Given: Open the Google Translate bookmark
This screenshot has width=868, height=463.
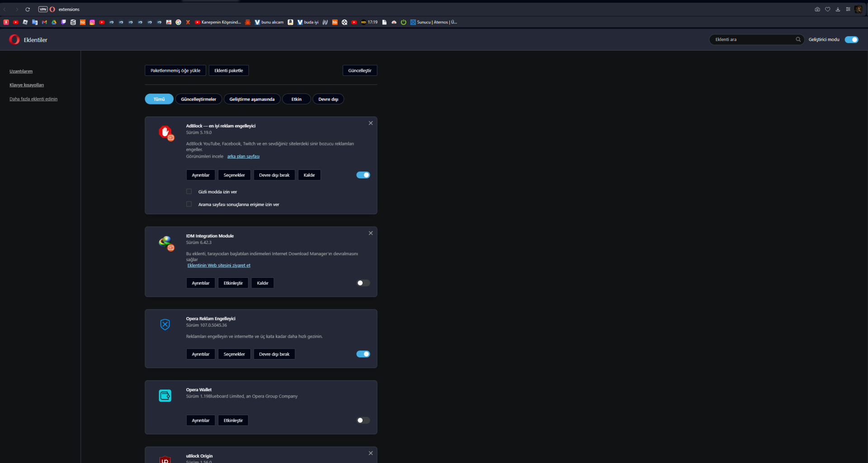Looking at the screenshot, I should [x=35, y=22].
